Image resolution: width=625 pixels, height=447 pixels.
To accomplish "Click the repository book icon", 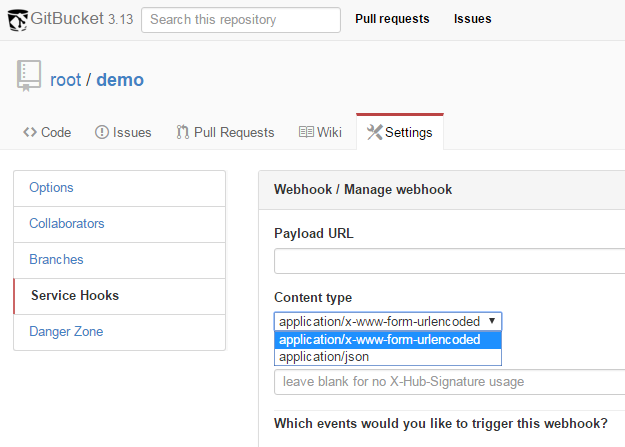I will [29, 76].
